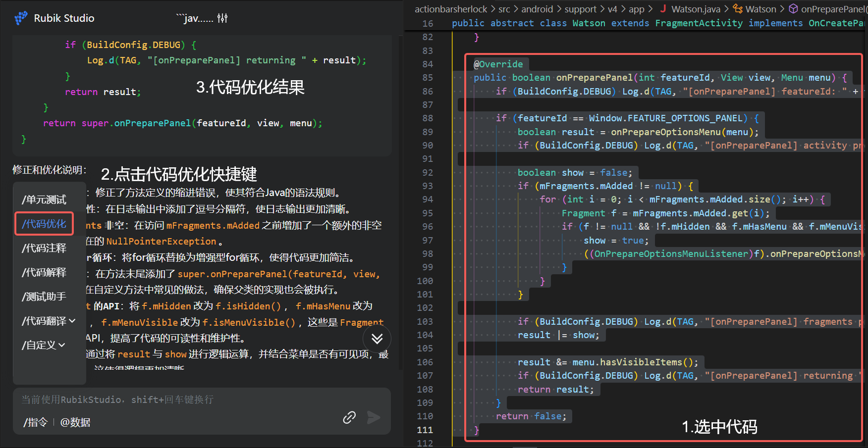Click Watson.java in the breadcrumb

[696, 9]
